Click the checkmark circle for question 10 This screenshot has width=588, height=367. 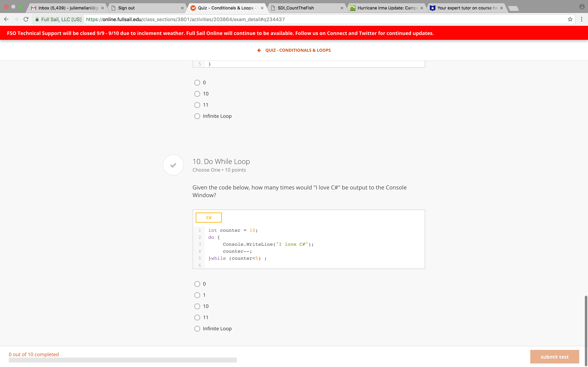(x=173, y=165)
